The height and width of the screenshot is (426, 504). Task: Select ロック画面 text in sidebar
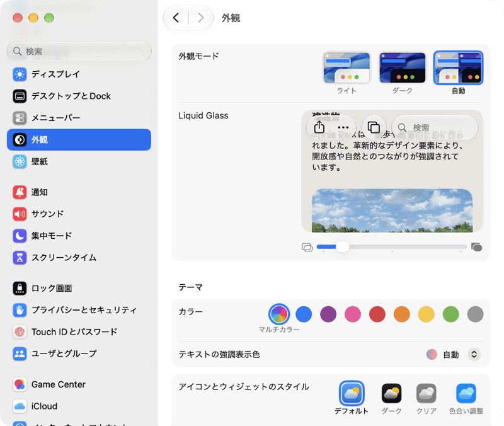coord(52,289)
